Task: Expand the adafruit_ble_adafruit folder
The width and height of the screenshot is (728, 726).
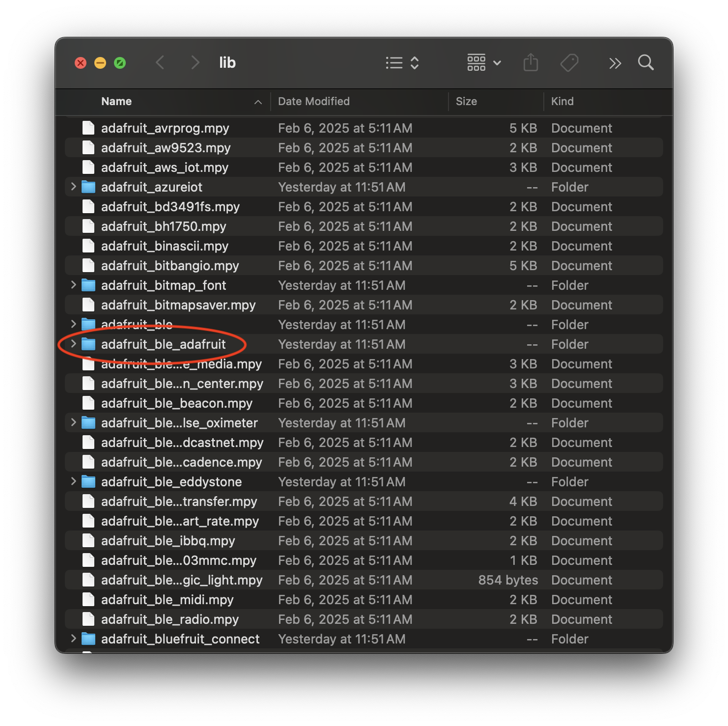Action: pos(74,344)
